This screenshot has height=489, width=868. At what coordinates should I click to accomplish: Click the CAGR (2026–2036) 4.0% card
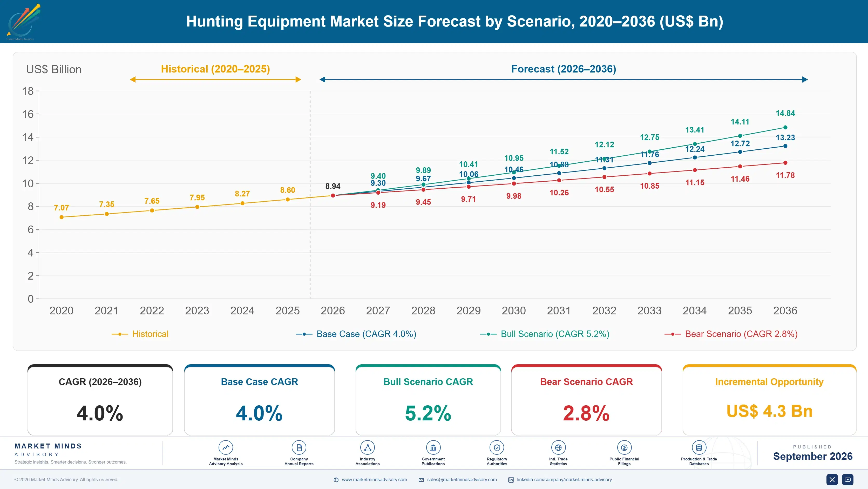coord(100,400)
